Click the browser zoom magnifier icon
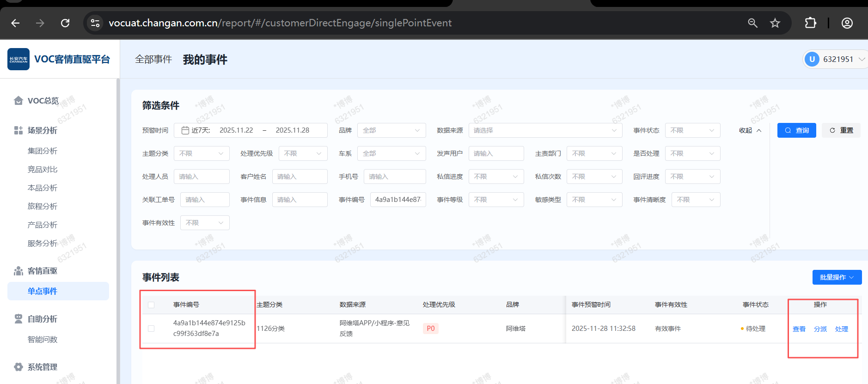 tap(752, 23)
